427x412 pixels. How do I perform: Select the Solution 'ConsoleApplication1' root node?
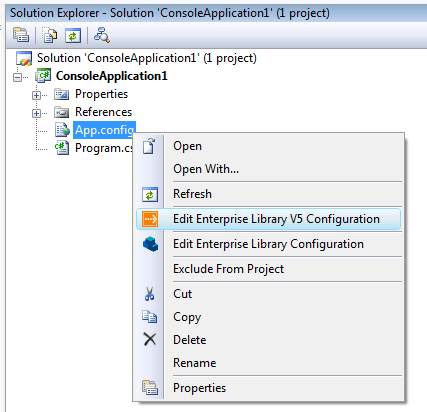[147, 58]
